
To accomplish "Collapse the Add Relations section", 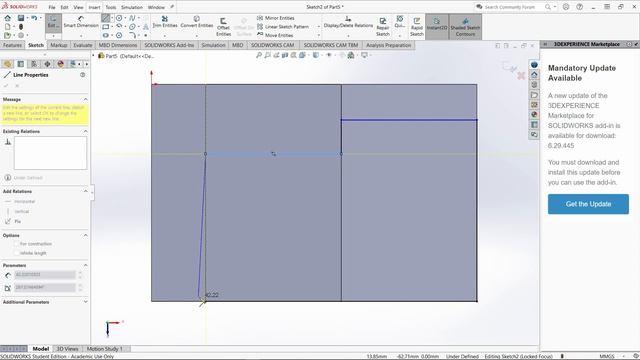I will (85, 191).
